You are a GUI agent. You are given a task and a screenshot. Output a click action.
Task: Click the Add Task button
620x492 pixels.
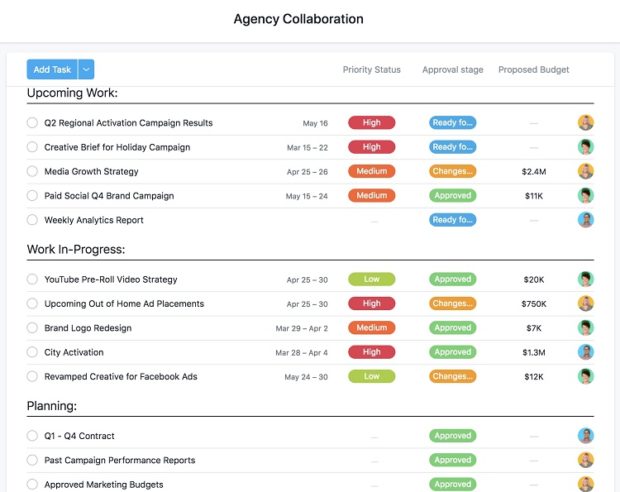click(52, 70)
